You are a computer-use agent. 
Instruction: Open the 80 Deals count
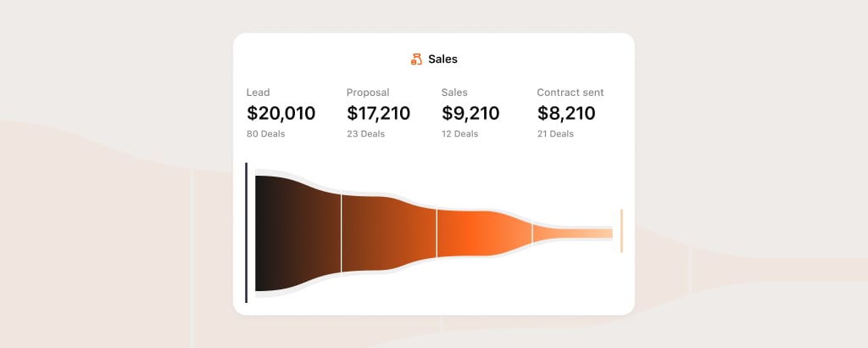point(265,134)
